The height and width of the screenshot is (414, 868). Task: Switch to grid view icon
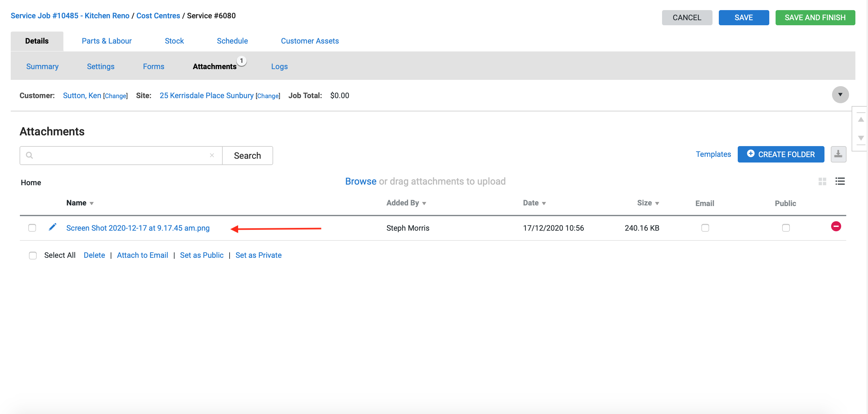[822, 181]
